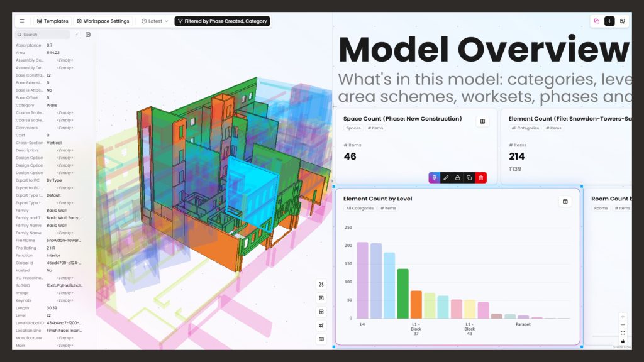The height and width of the screenshot is (362, 644).
Task: Open table view on Element Count by Level card
Action: click(x=565, y=202)
